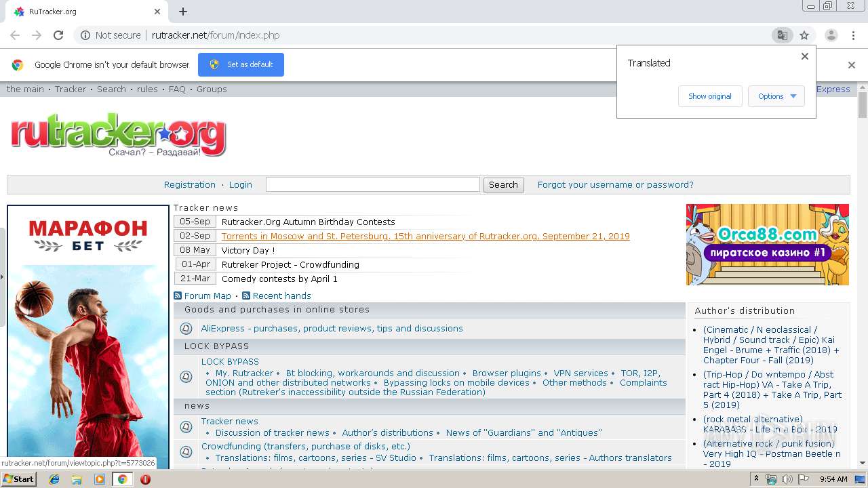Open Internet Explorer from the taskbar
Image resolution: width=868 pixels, height=488 pixels.
(54, 479)
